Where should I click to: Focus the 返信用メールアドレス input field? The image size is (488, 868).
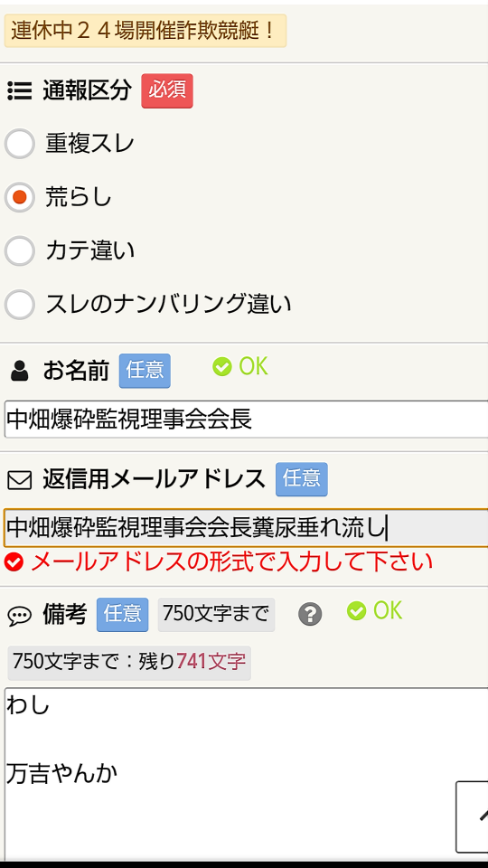(246, 528)
